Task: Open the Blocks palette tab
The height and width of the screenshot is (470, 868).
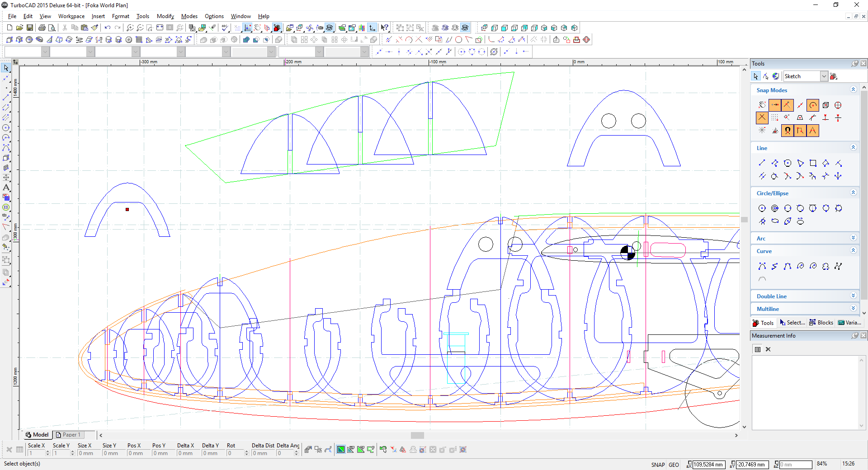Action: [x=821, y=323]
